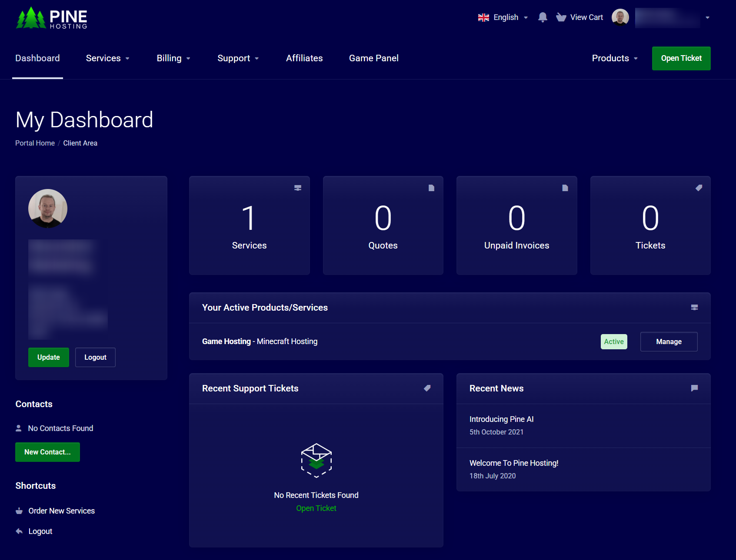Image resolution: width=736 pixels, height=560 pixels.
Task: Open Order New Services shortcut
Action: coord(62,511)
